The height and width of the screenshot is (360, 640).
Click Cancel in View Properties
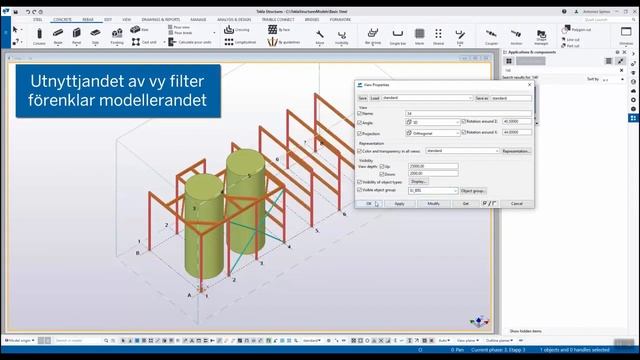point(516,203)
